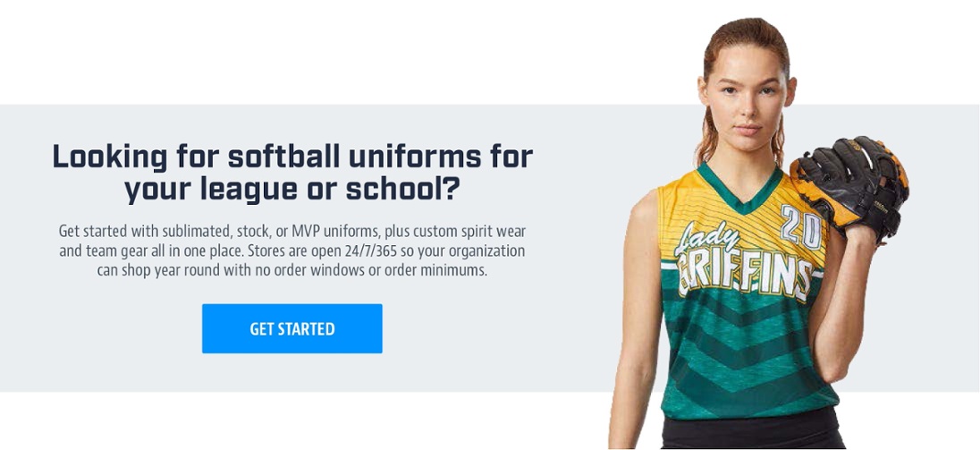Select the Lady Griffins jersey logo
This screenshot has height=450, width=980.
(x=742, y=262)
